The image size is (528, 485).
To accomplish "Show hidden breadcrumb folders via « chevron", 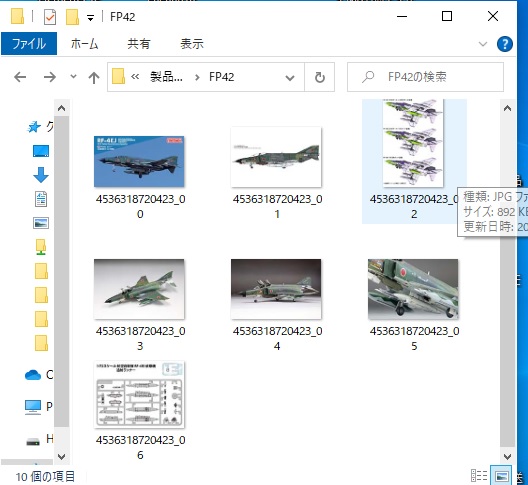I will (x=135, y=77).
